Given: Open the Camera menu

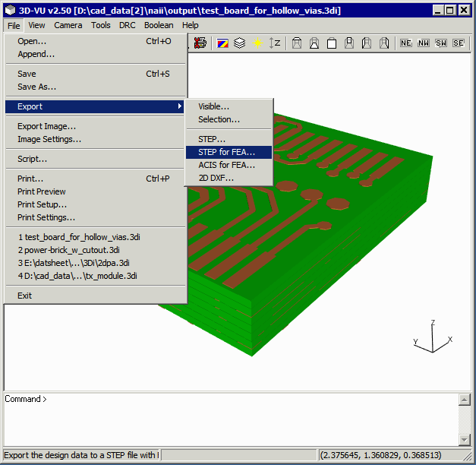Looking at the screenshot, I should pos(68,25).
